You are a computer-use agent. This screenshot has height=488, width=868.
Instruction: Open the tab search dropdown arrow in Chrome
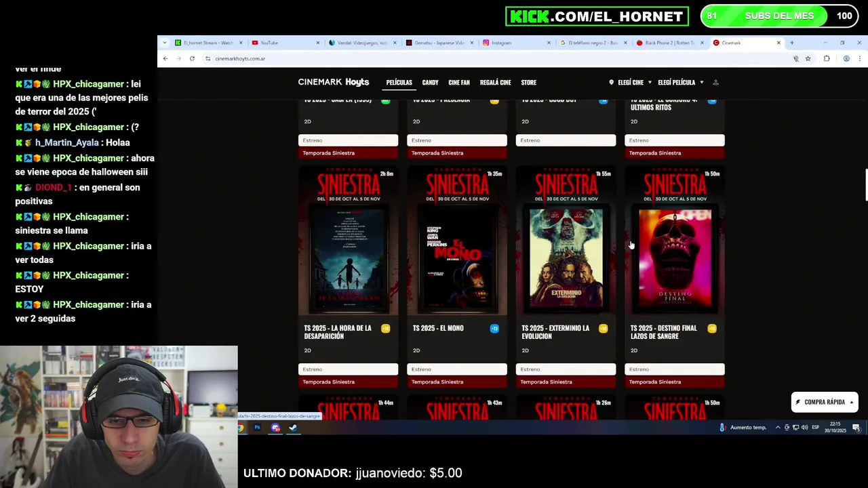[164, 43]
